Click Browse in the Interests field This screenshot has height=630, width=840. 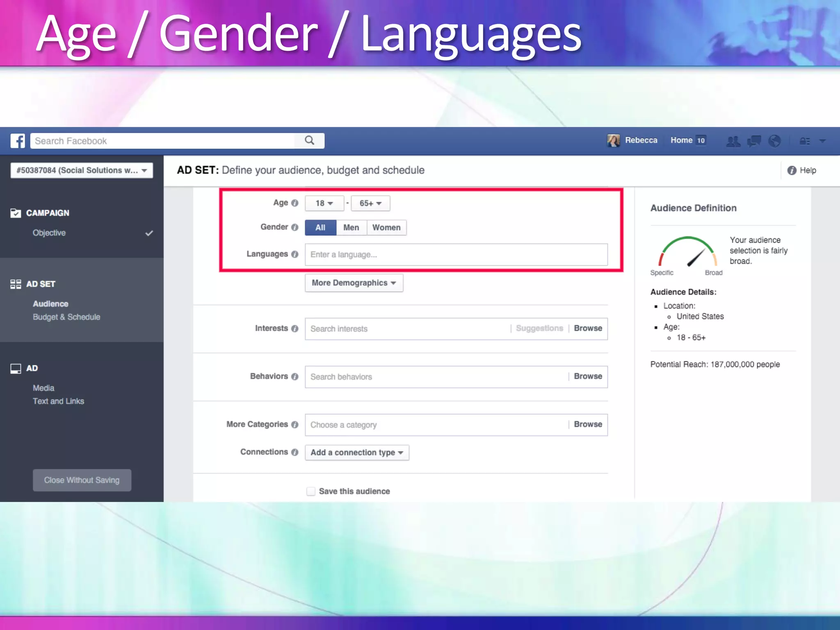[588, 329]
